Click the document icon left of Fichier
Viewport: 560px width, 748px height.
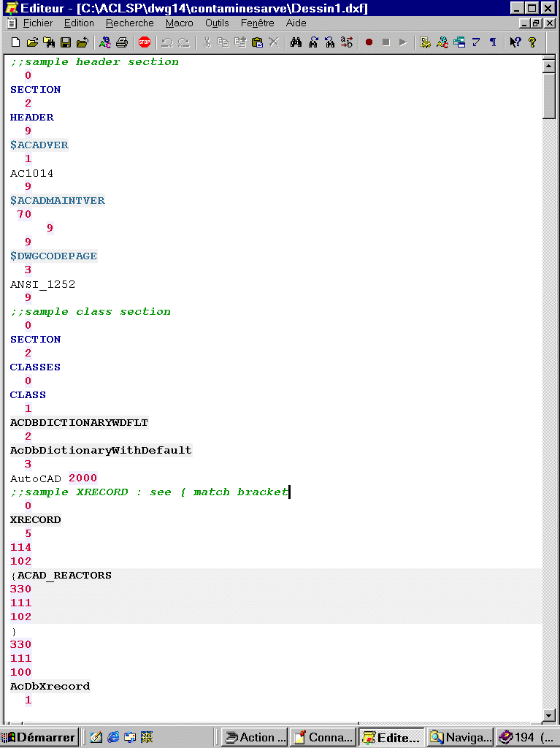pos(12,23)
